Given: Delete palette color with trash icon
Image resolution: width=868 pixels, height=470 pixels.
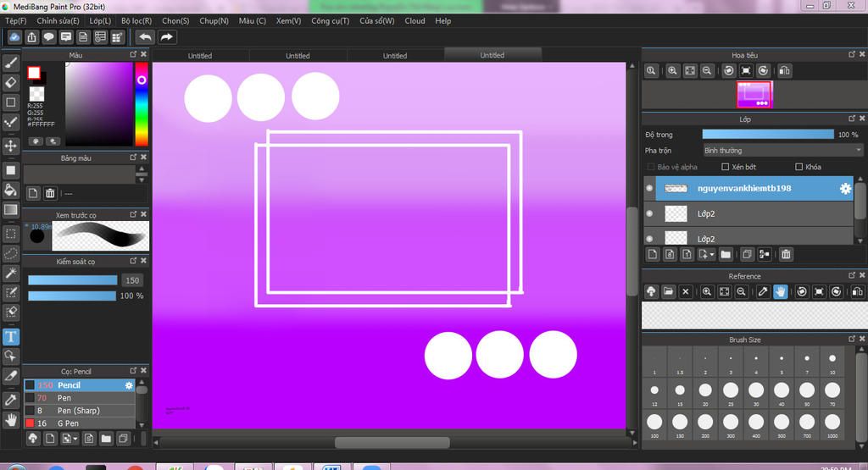Looking at the screenshot, I should [x=50, y=193].
